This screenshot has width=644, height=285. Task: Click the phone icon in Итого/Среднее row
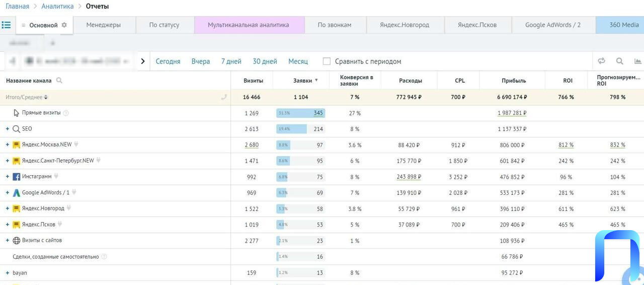[224, 97]
